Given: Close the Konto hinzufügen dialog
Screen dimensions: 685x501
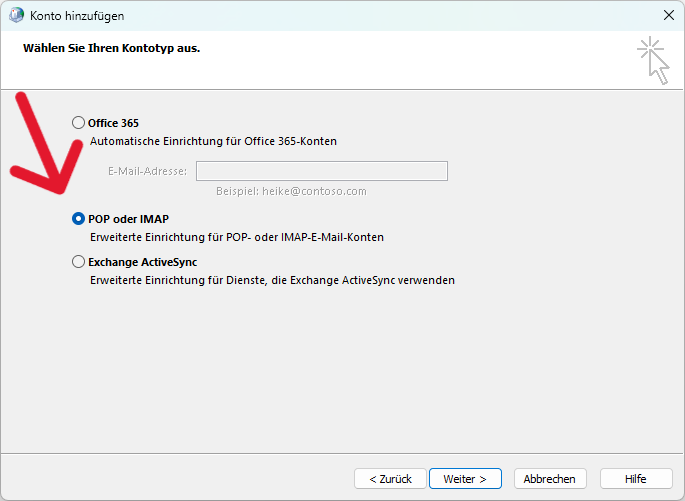Looking at the screenshot, I should click(668, 15).
